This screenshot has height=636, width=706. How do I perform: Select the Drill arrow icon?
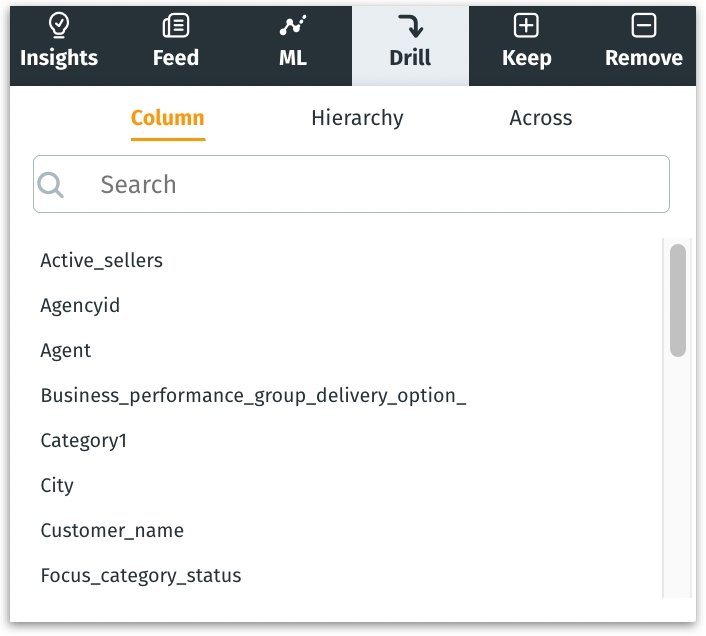click(x=410, y=27)
